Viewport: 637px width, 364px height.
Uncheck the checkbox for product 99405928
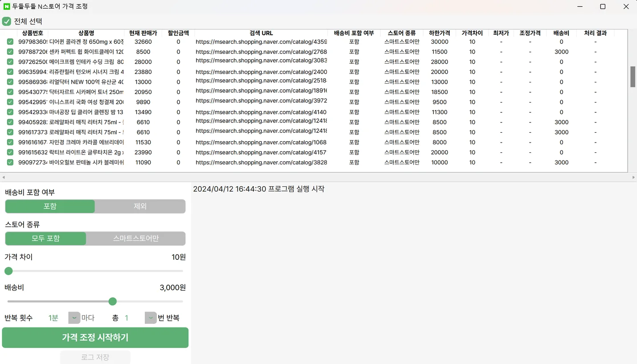coord(10,122)
